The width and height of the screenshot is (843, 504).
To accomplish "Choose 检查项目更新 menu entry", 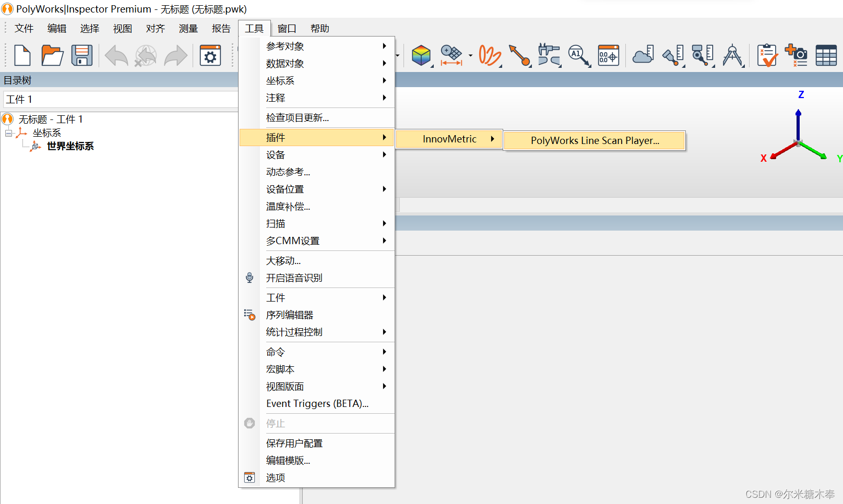I will [317, 117].
